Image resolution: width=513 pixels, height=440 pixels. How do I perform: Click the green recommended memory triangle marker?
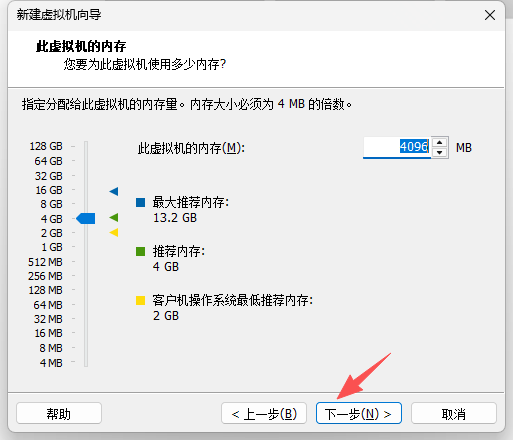click(114, 218)
